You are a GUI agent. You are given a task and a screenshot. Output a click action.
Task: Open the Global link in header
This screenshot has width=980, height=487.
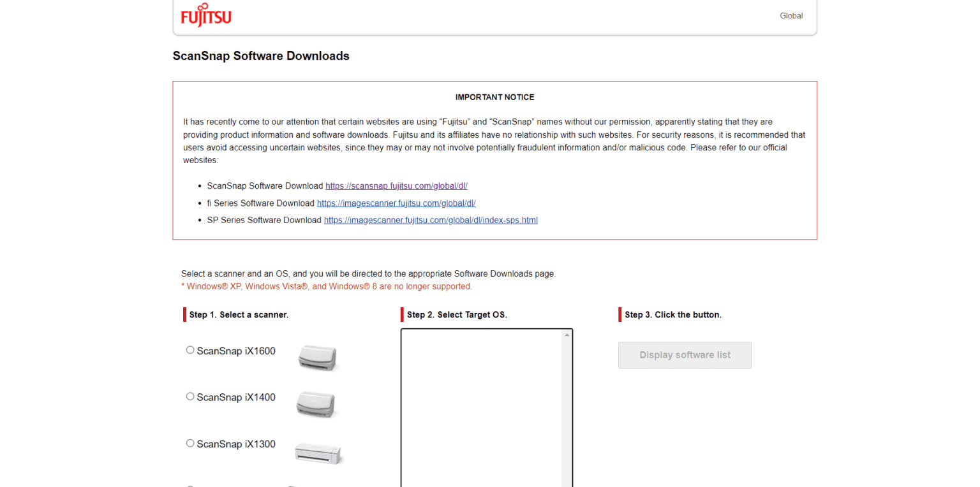(791, 16)
